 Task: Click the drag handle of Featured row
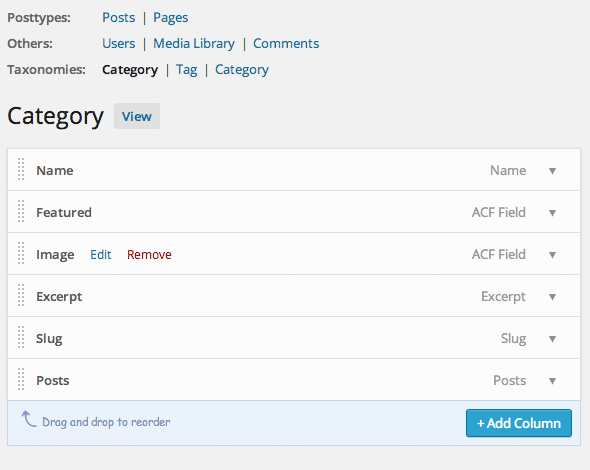pyautogui.click(x=21, y=211)
